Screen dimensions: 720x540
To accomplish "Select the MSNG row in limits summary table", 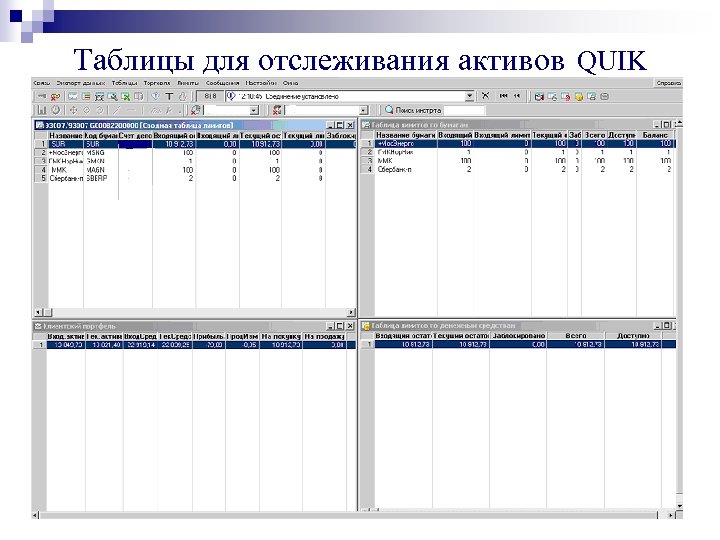I will coord(196,152).
